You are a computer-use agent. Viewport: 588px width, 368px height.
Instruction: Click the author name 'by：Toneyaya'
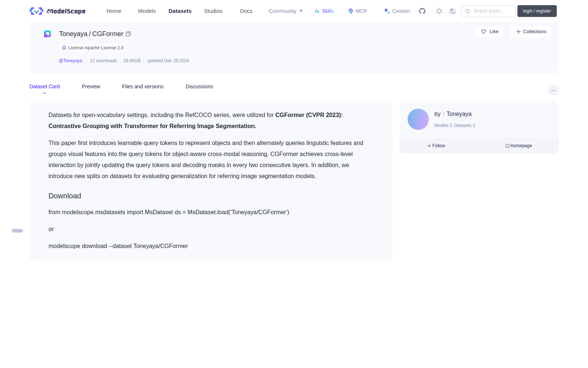453,114
